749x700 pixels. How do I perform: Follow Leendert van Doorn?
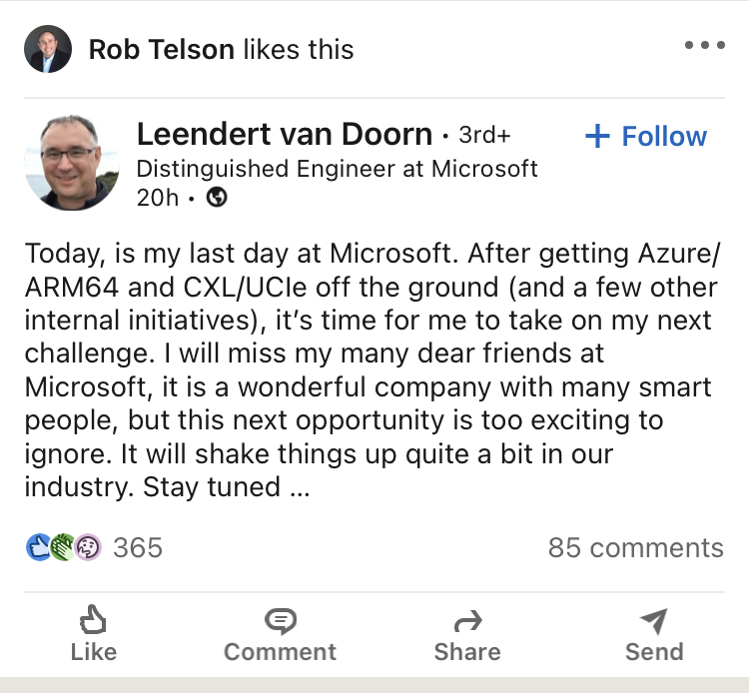tap(646, 136)
